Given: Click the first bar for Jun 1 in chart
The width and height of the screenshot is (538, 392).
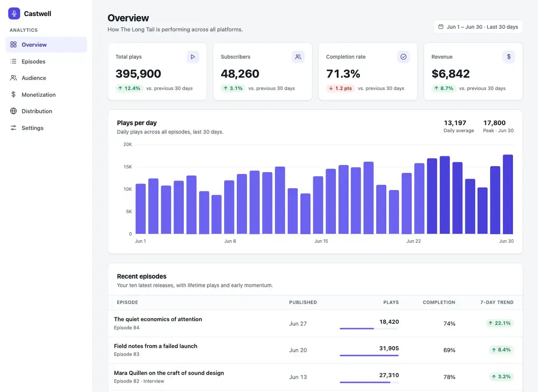Looking at the screenshot, I should (x=141, y=209).
